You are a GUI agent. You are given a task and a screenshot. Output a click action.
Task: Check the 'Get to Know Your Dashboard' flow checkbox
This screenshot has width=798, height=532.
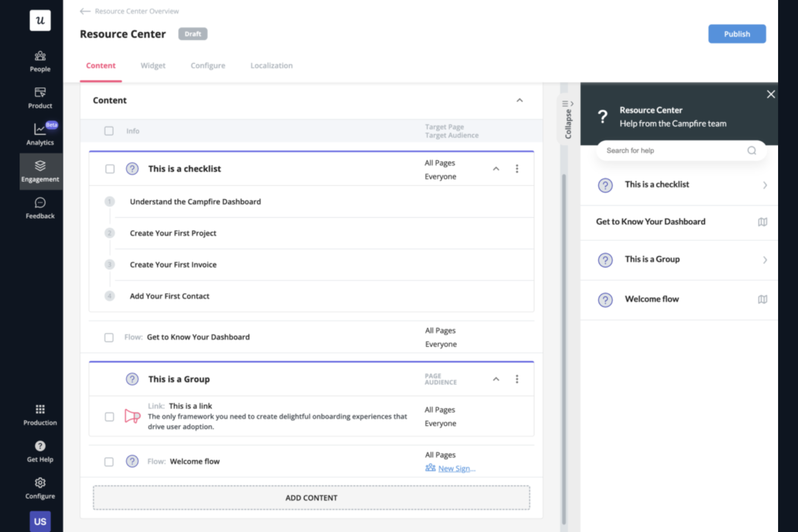pyautogui.click(x=109, y=337)
